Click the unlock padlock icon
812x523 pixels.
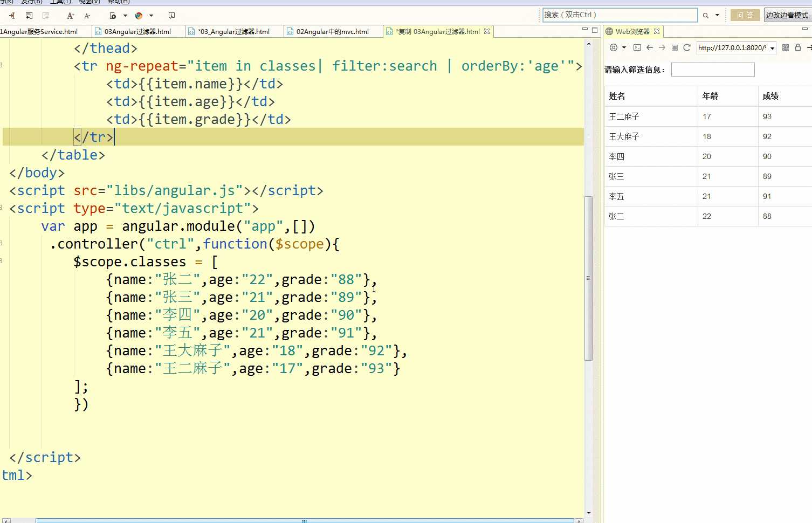click(798, 47)
